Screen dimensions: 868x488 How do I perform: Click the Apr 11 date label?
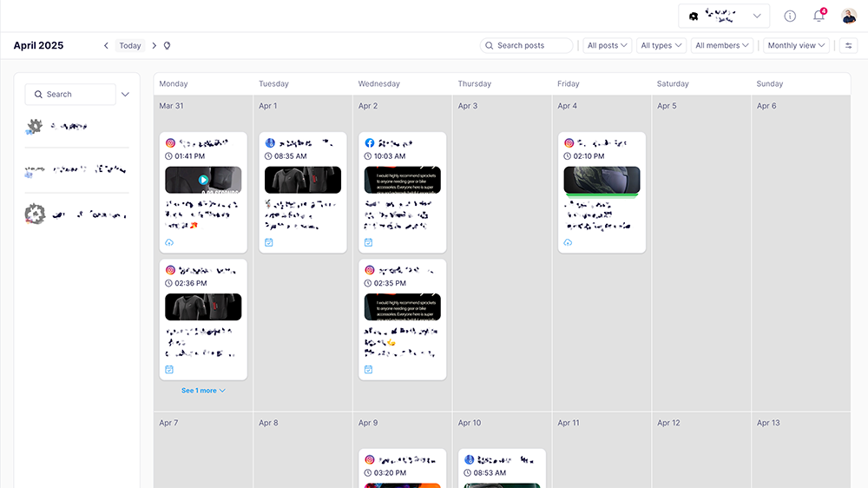coord(569,423)
